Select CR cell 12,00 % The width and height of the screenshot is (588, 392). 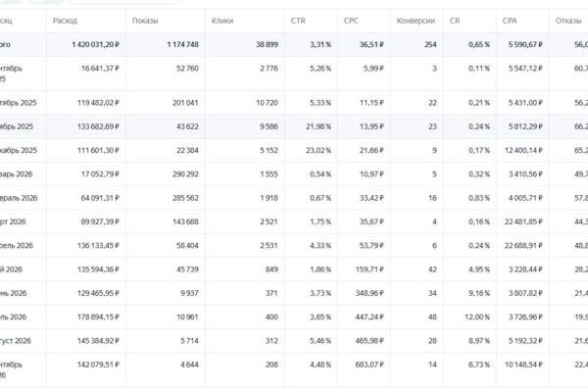(x=477, y=318)
